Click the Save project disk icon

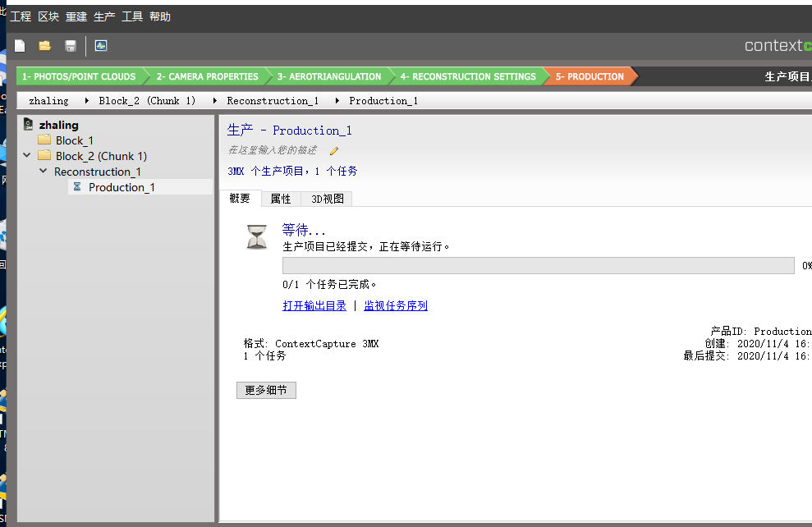click(x=71, y=46)
